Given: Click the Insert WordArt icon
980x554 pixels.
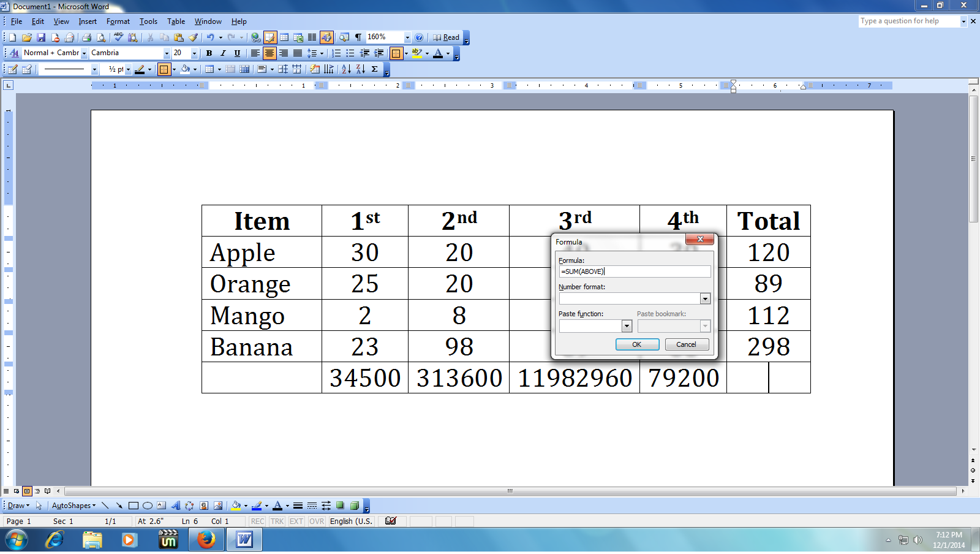Looking at the screenshot, I should click(176, 506).
